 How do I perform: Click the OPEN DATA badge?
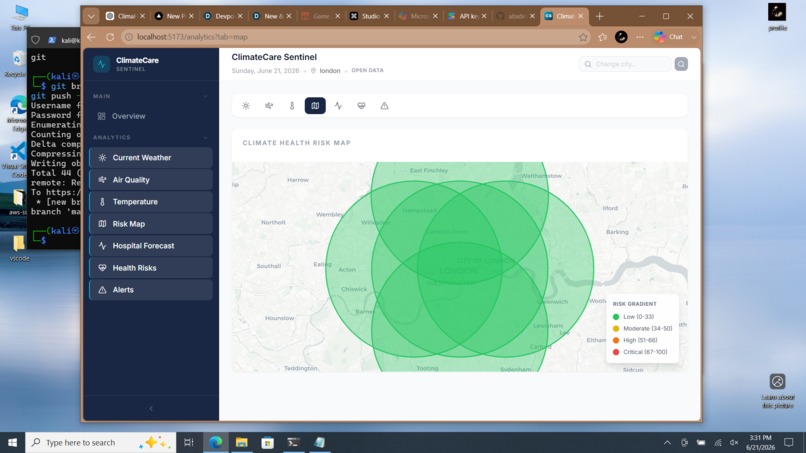368,70
